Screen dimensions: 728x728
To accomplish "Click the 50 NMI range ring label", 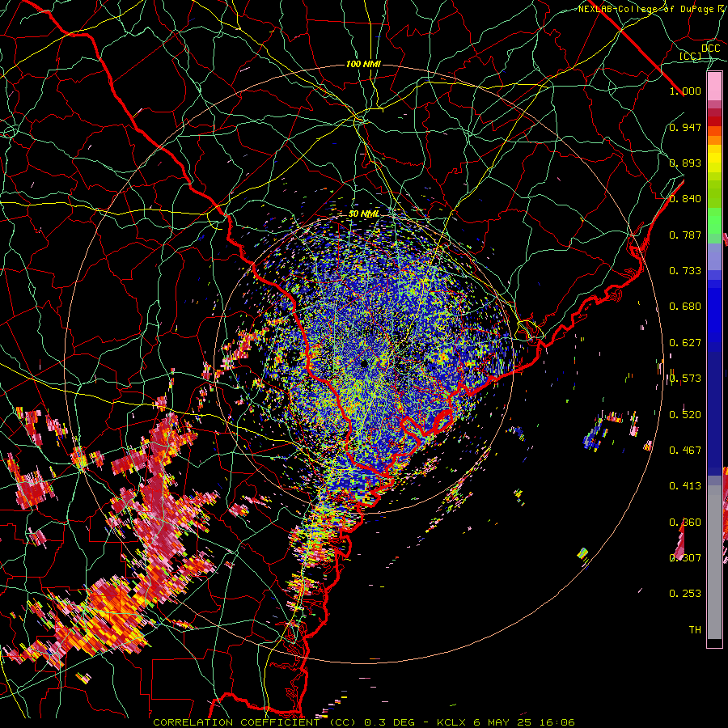I will 364,214.
